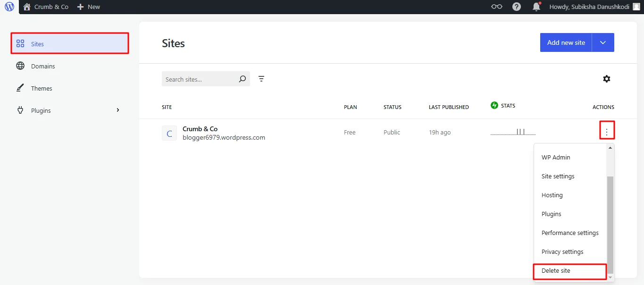Toggle the three-dot actions menu

coord(607,130)
